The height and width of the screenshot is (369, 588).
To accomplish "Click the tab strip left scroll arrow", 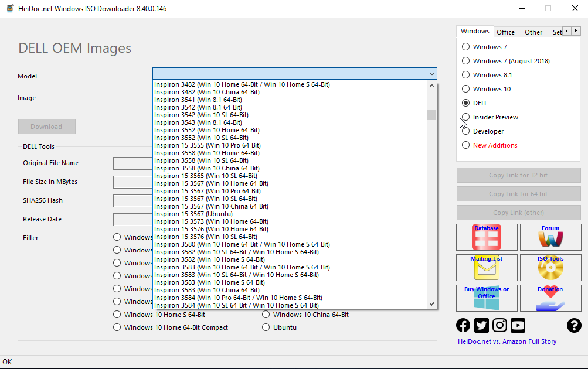I will [x=567, y=31].
